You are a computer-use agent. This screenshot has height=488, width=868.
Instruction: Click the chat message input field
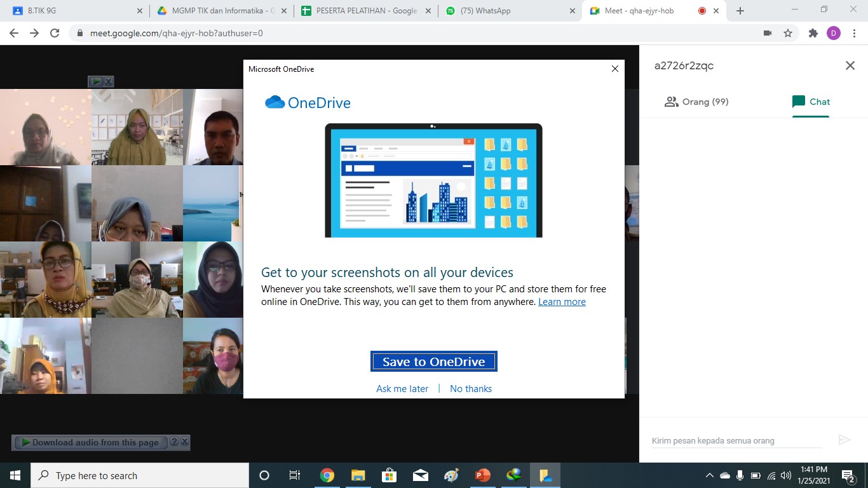tap(736, 440)
